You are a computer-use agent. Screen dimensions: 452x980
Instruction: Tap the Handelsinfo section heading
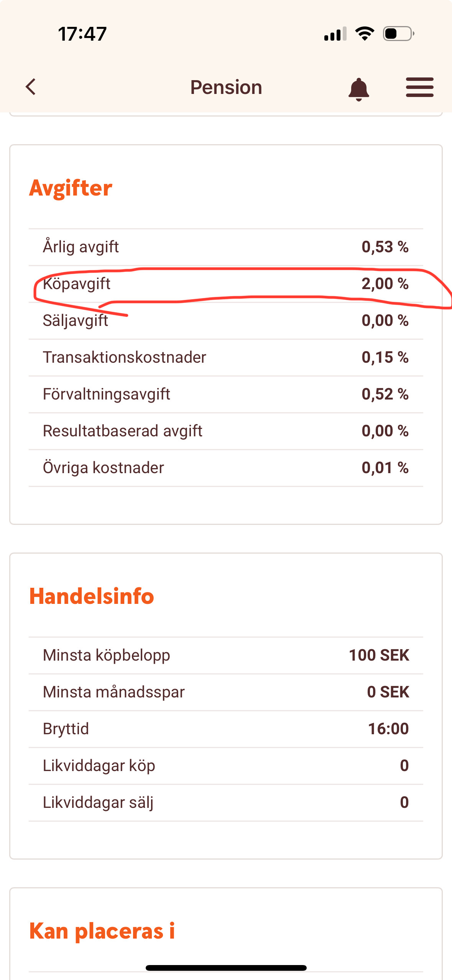(x=92, y=596)
